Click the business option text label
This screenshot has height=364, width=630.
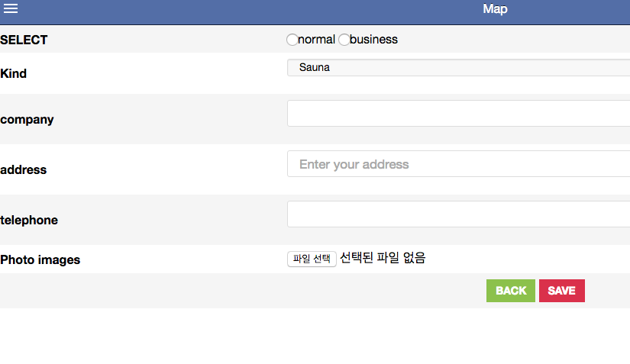(373, 40)
